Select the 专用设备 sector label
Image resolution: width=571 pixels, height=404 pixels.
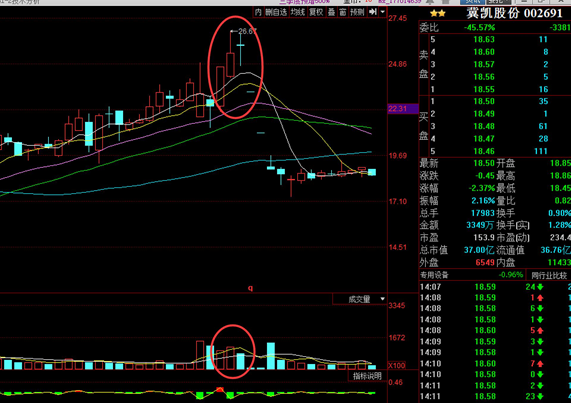pyautogui.click(x=434, y=275)
